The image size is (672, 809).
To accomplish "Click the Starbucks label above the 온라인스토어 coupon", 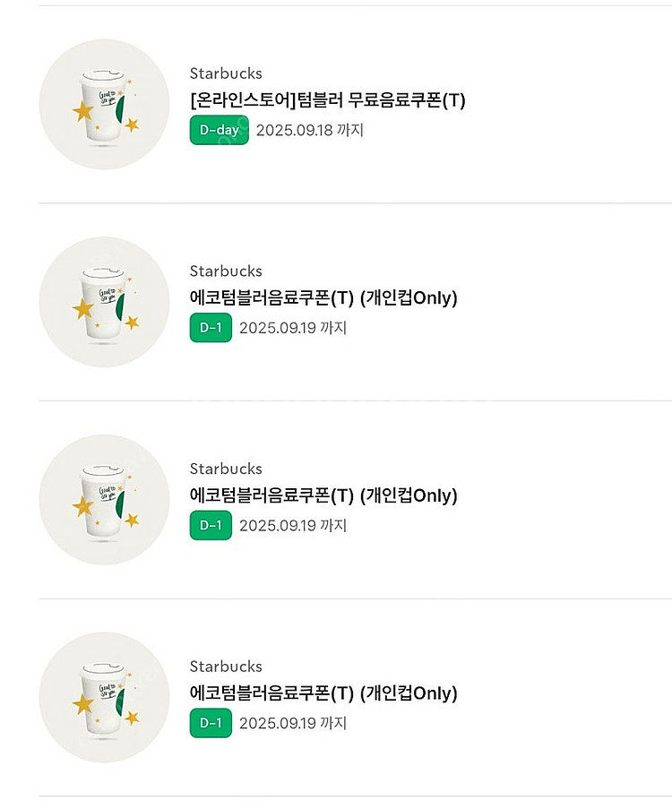I will point(226,73).
